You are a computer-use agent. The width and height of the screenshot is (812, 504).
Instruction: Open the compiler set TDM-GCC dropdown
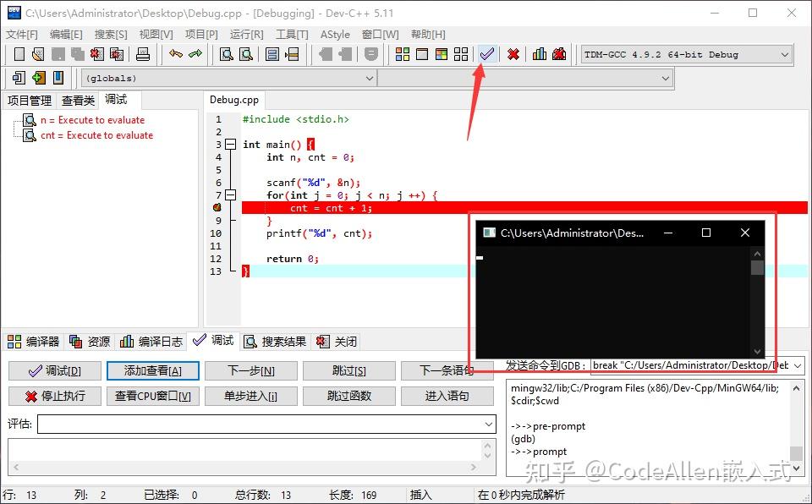pos(785,54)
